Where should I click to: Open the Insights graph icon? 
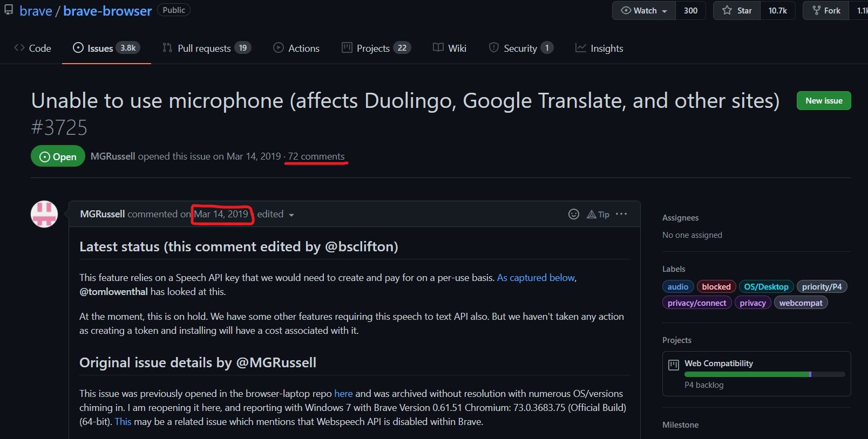tap(580, 48)
